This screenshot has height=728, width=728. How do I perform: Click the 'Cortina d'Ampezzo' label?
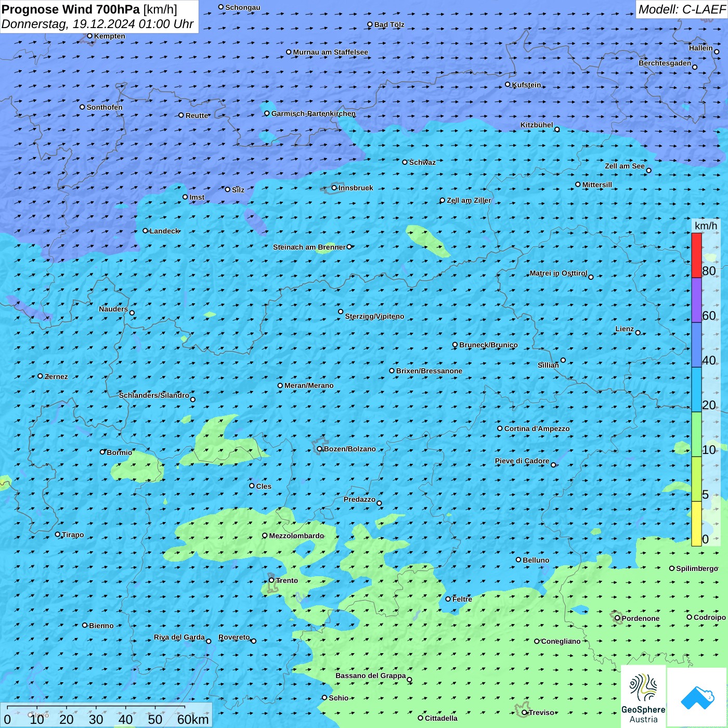click(x=537, y=428)
